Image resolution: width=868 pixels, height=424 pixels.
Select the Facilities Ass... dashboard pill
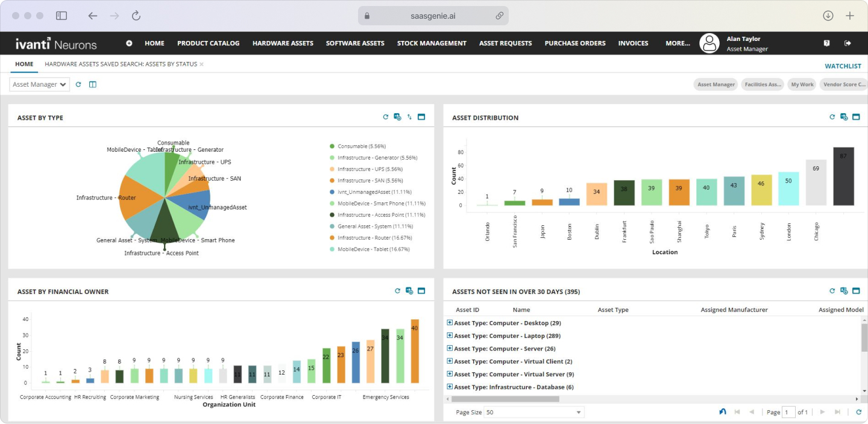(763, 84)
